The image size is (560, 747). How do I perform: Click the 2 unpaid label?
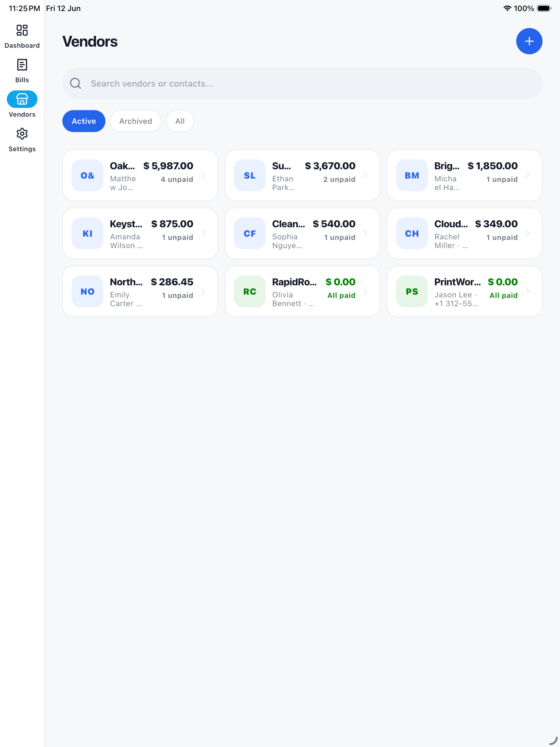tap(339, 179)
